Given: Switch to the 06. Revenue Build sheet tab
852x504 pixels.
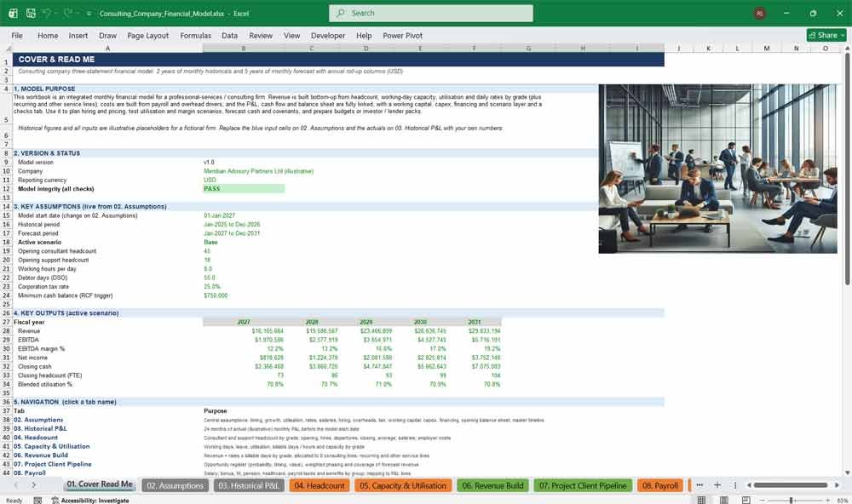Looking at the screenshot, I should tap(492, 485).
